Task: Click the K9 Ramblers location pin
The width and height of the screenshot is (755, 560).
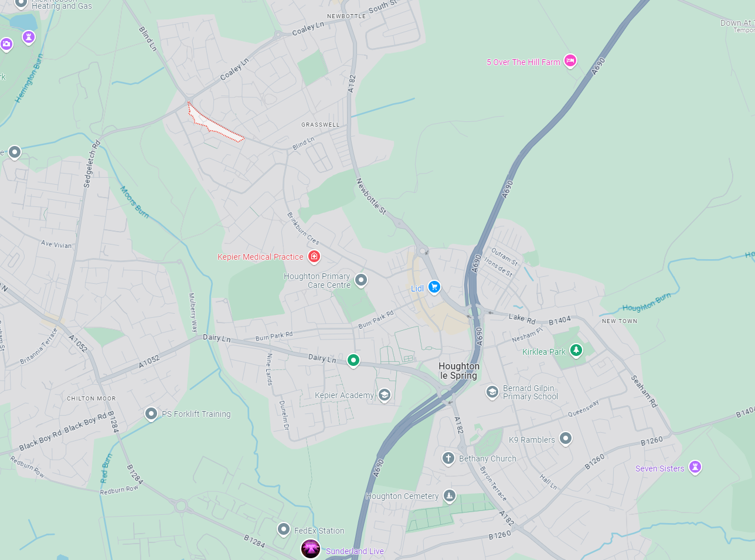Action: click(565, 438)
